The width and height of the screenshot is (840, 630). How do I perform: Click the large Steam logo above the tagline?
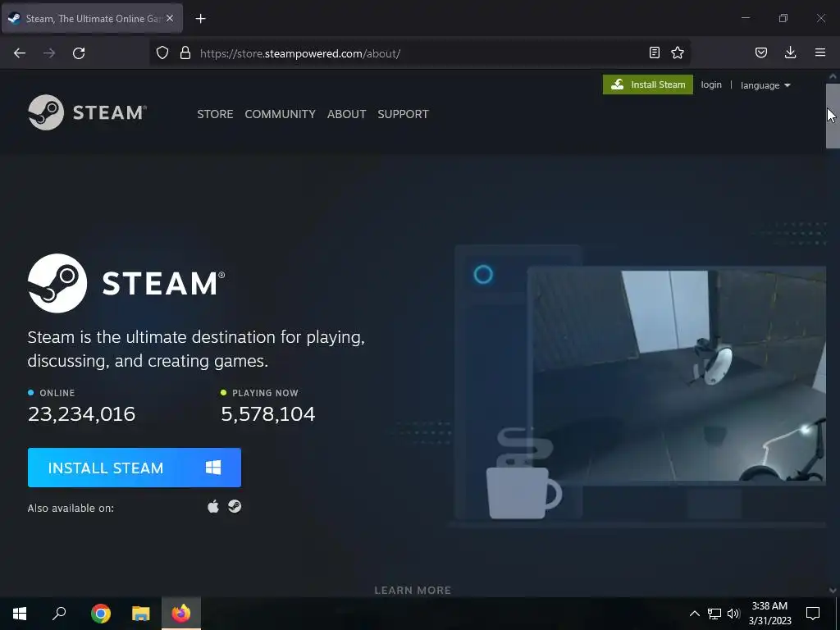(126, 283)
